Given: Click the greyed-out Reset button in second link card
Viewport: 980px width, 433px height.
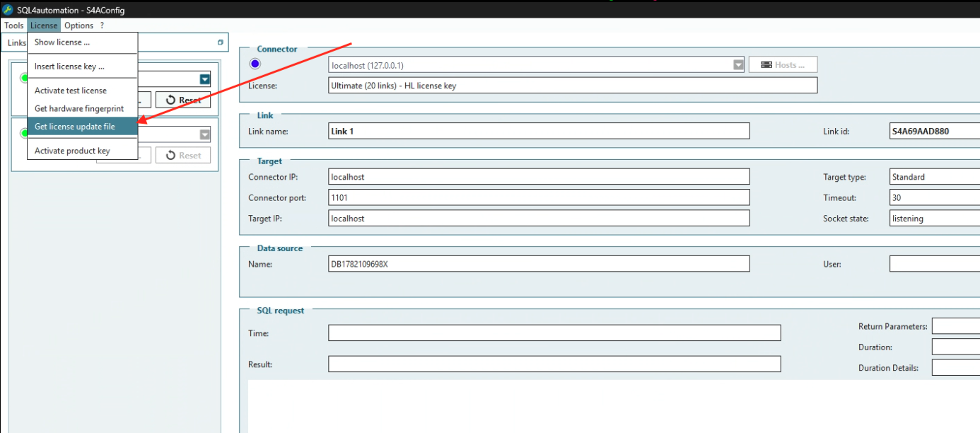Looking at the screenshot, I should point(183,155).
